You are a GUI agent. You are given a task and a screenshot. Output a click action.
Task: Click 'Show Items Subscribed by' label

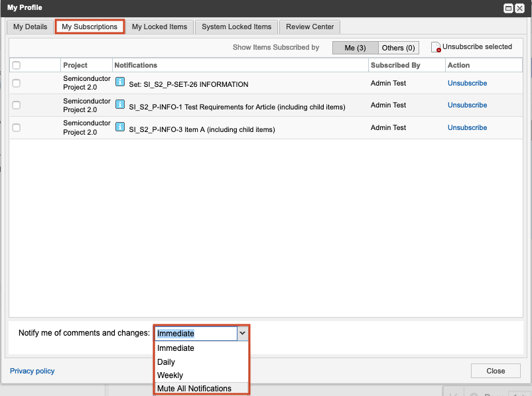276,48
